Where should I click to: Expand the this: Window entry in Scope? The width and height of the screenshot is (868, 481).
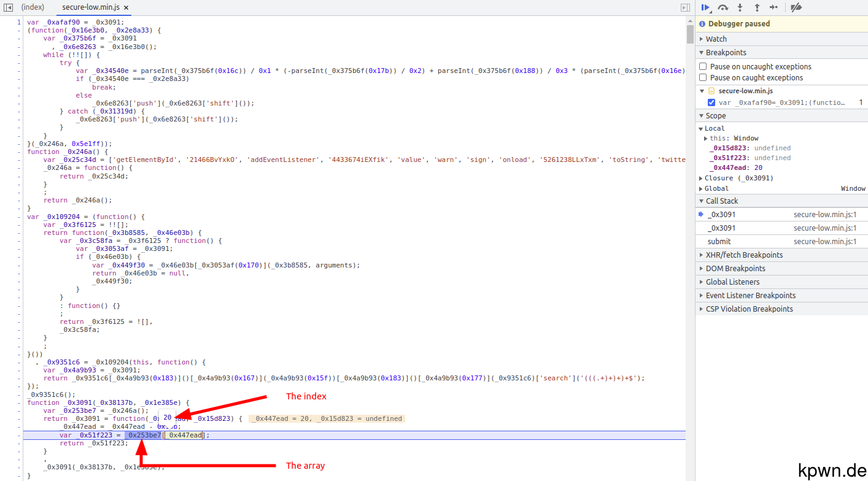point(706,138)
